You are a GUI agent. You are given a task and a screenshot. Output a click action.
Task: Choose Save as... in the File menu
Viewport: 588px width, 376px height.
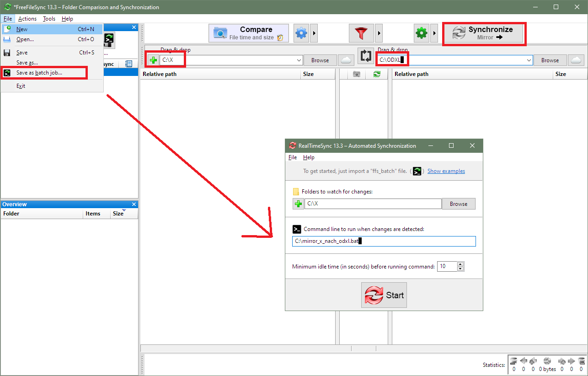pos(53,63)
